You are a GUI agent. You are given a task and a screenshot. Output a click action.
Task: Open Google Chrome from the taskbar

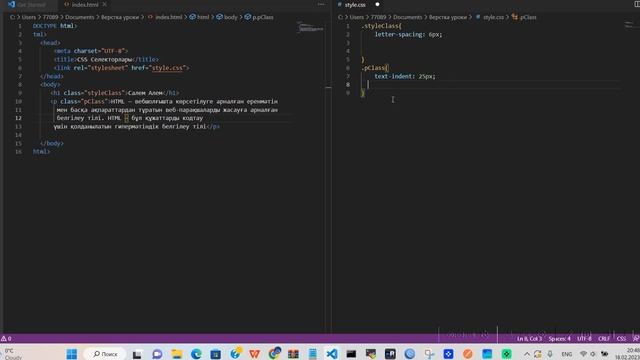click(x=274, y=353)
